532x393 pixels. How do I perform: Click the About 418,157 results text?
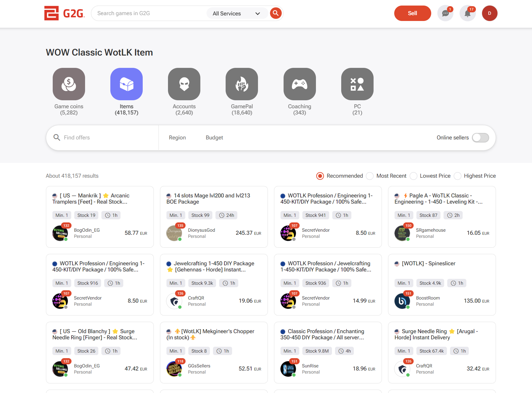72,176
